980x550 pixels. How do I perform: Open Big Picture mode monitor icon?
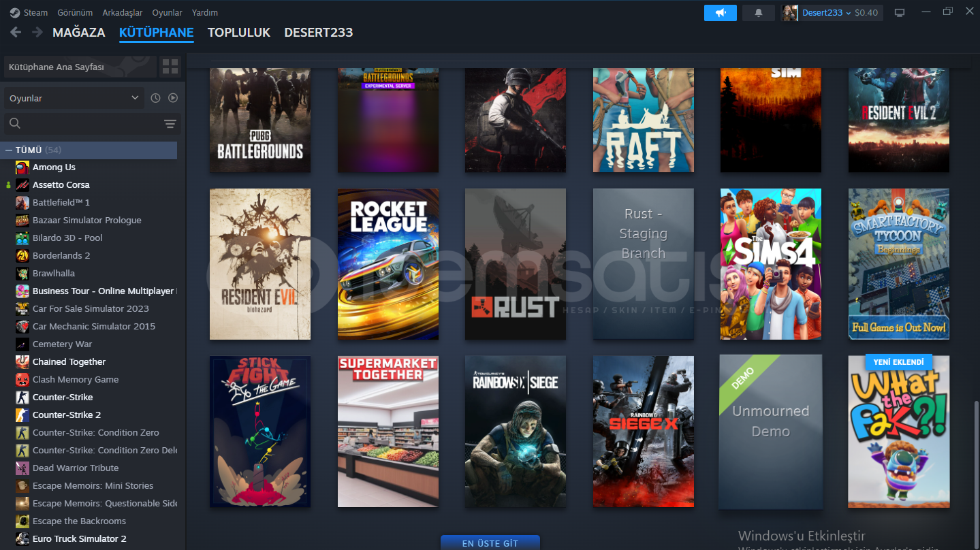coord(900,12)
